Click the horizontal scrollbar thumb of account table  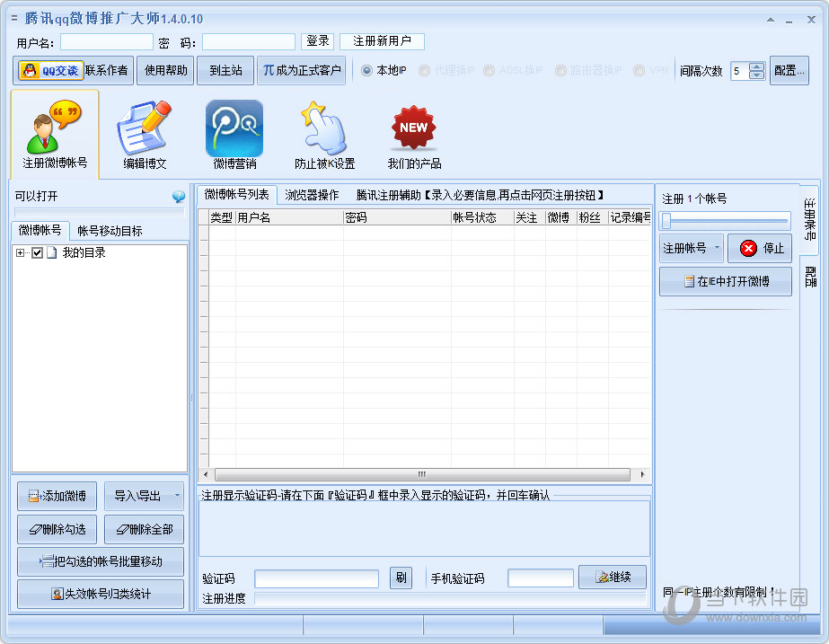pyautogui.click(x=422, y=474)
